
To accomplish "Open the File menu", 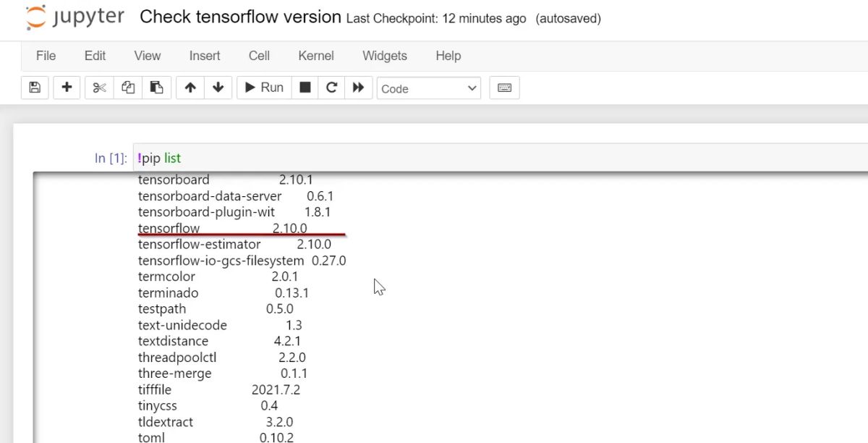I will click(x=46, y=56).
